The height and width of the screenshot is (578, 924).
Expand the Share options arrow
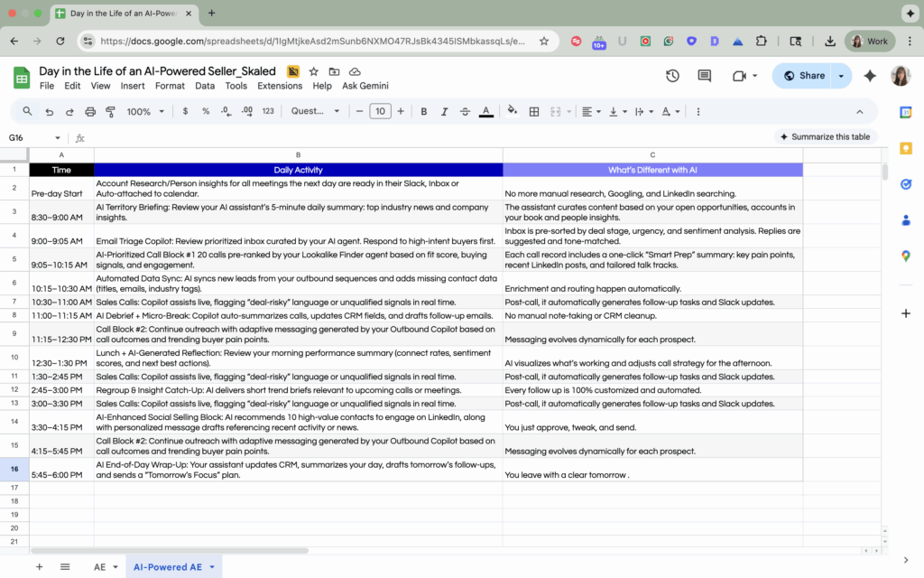click(x=841, y=76)
